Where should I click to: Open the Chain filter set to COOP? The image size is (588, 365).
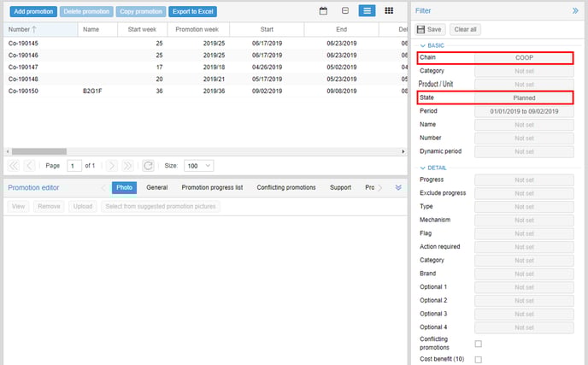524,58
